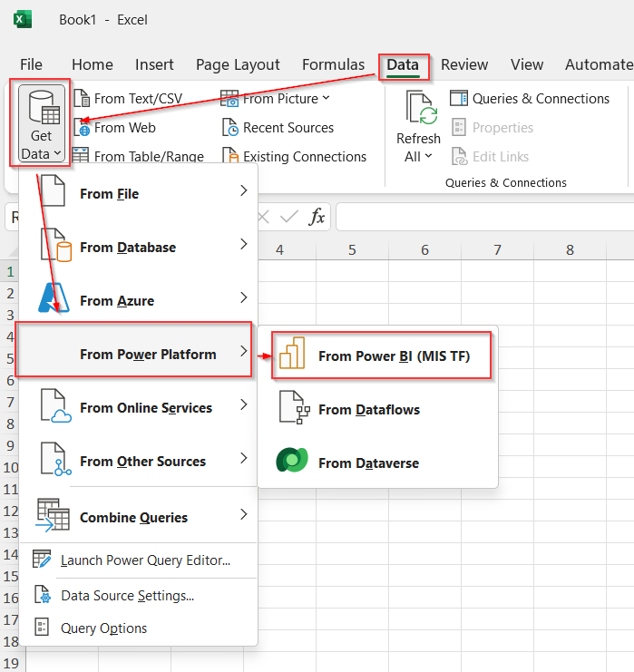Open Query Options
This screenshot has height=672, width=634.
pos(103,628)
